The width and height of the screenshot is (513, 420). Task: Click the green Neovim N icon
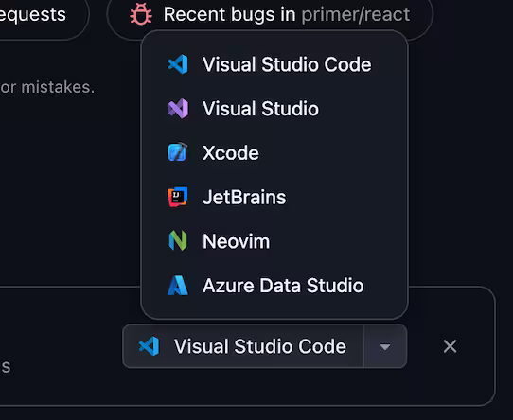[178, 241]
